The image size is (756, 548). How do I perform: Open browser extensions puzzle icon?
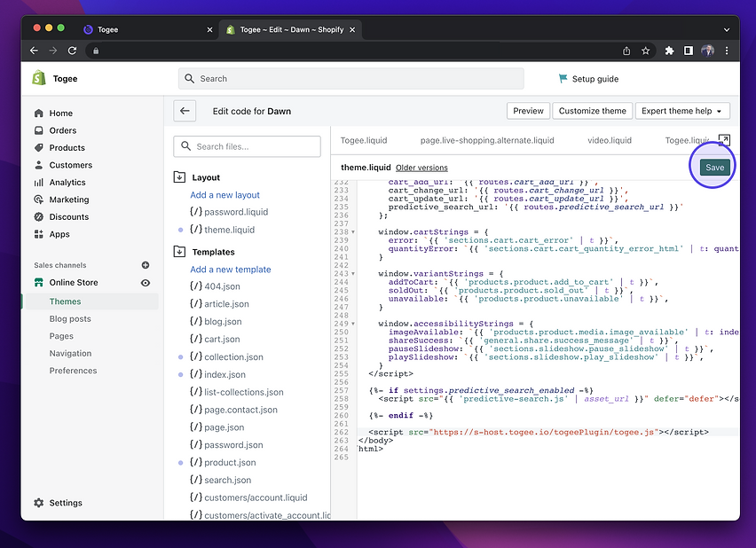(669, 51)
